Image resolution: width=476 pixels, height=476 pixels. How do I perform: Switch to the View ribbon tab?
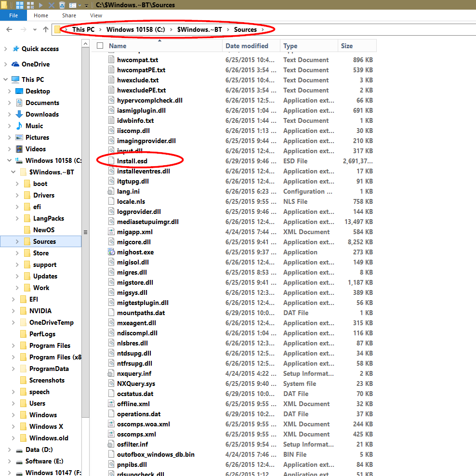click(96, 15)
